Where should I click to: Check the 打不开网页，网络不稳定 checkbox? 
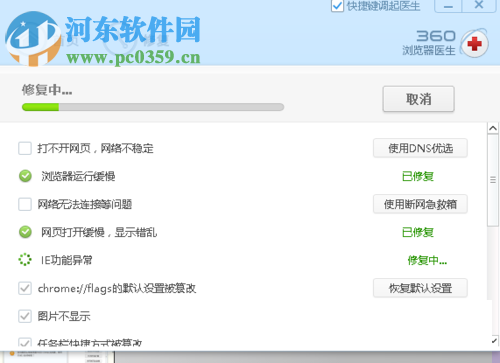click(25, 148)
